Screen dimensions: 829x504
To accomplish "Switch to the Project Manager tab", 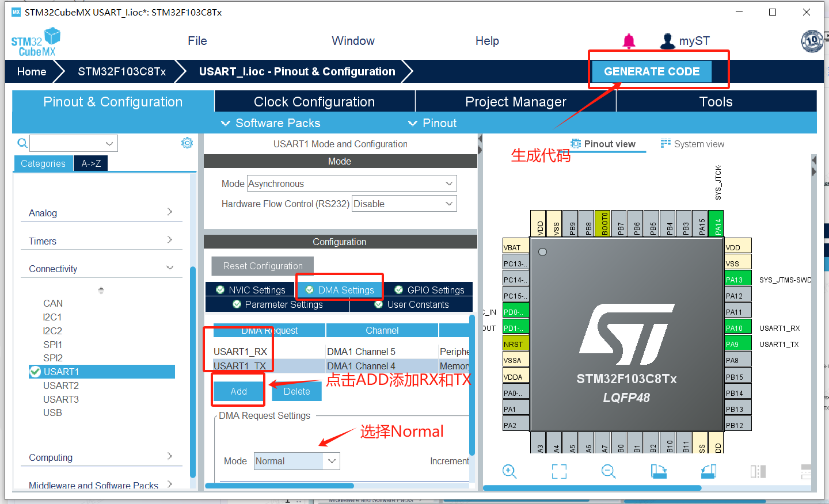I will pos(516,102).
